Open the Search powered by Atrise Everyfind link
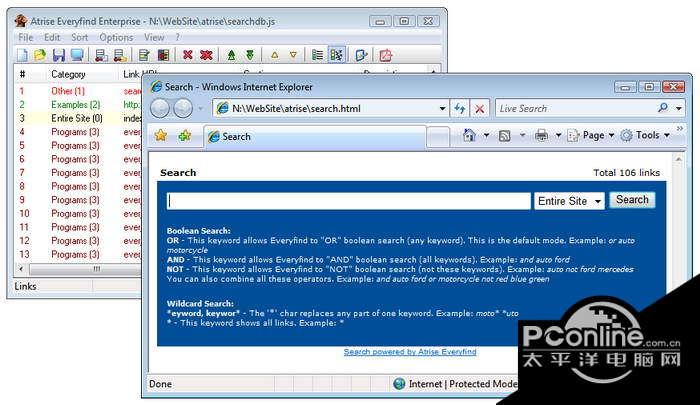 tap(410, 352)
